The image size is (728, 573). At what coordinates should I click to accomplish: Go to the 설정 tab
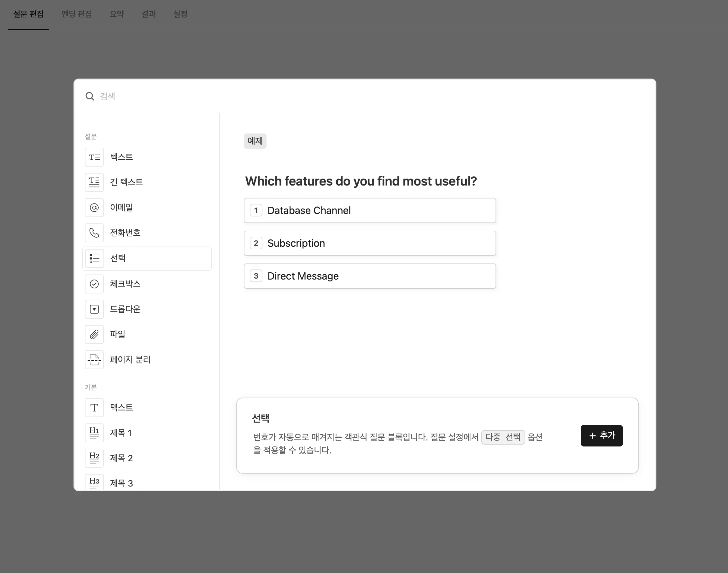tap(180, 14)
